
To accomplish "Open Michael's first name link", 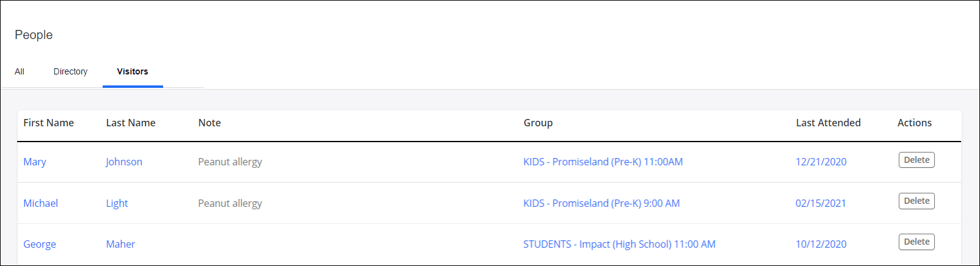I will pos(40,203).
